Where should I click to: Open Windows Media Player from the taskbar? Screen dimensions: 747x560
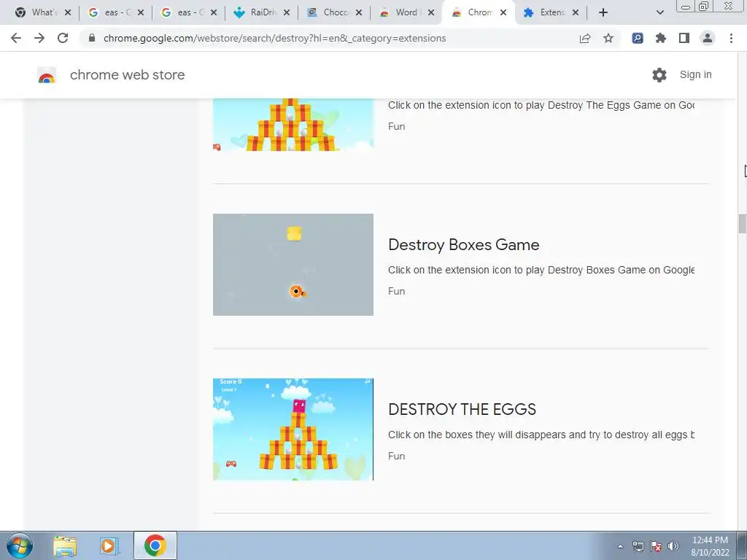click(x=109, y=545)
